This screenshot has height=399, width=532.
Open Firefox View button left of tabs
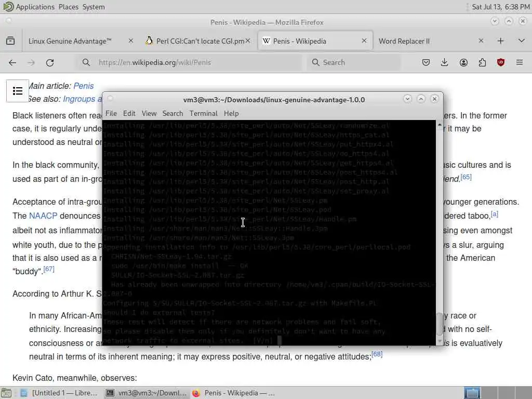tap(10, 41)
